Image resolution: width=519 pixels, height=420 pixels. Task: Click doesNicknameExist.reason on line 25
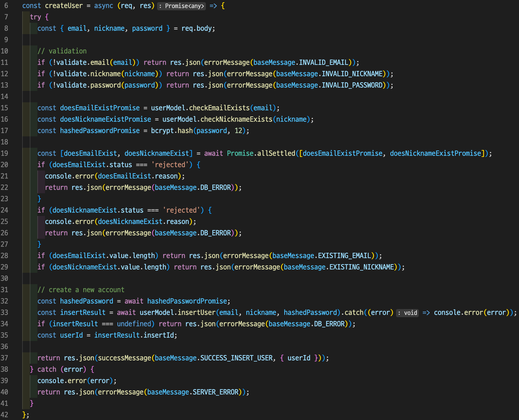(143, 222)
